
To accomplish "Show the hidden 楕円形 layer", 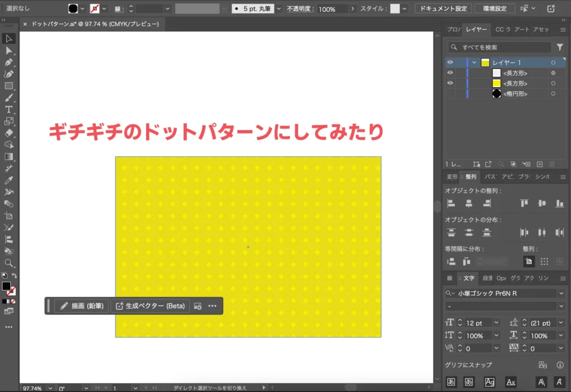I will 450,93.
